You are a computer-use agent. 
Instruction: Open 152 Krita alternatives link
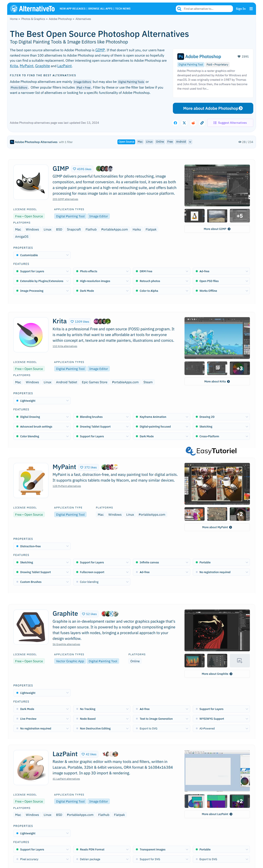pyautogui.click(x=65, y=346)
